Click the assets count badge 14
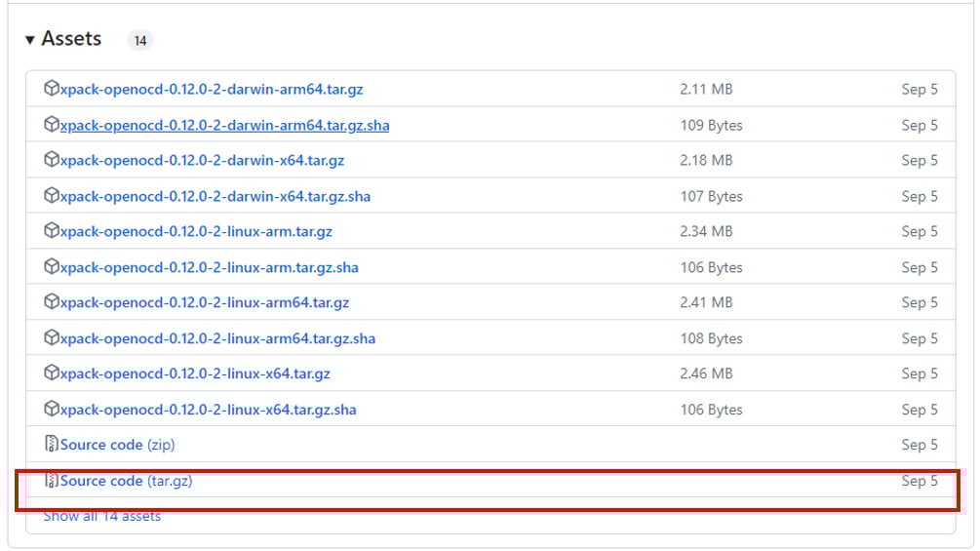The width and height of the screenshot is (980, 551). click(x=140, y=41)
